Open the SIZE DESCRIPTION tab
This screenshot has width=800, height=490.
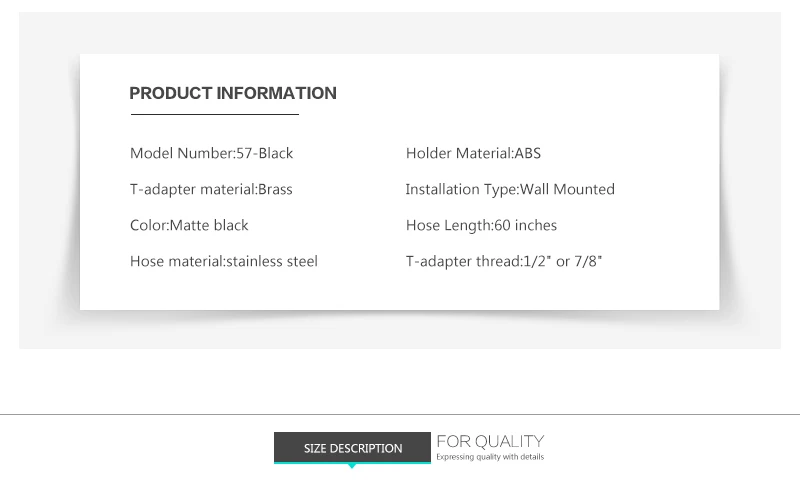(353, 448)
